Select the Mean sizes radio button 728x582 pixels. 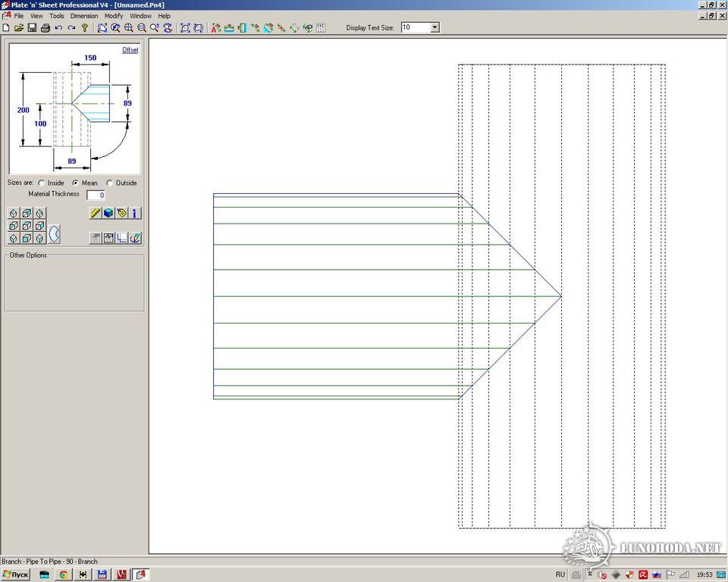(x=75, y=183)
